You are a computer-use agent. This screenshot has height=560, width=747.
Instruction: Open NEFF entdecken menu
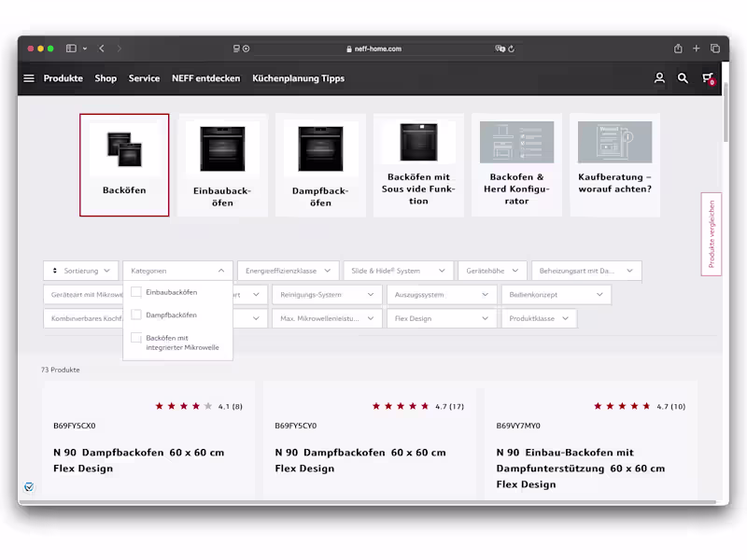(x=205, y=78)
